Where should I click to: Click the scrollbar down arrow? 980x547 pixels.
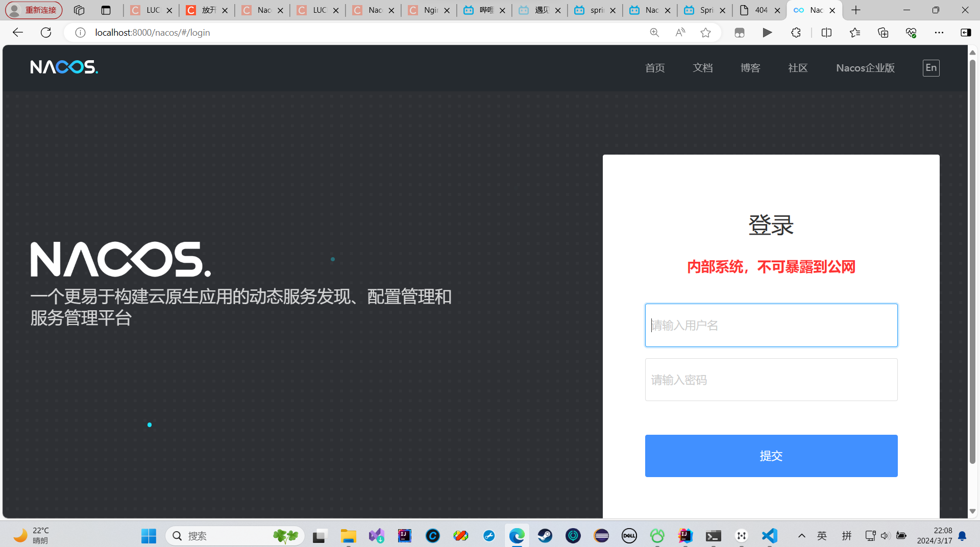(x=972, y=511)
